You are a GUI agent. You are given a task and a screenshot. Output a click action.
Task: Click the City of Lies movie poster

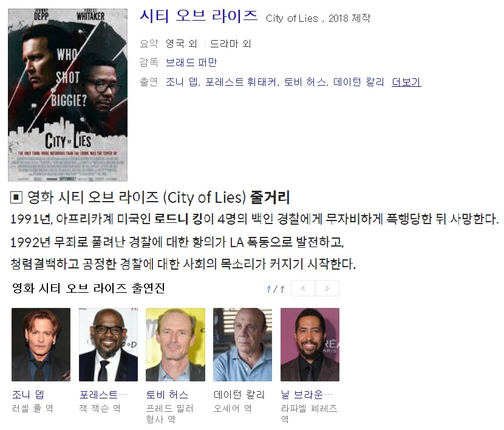[67, 95]
